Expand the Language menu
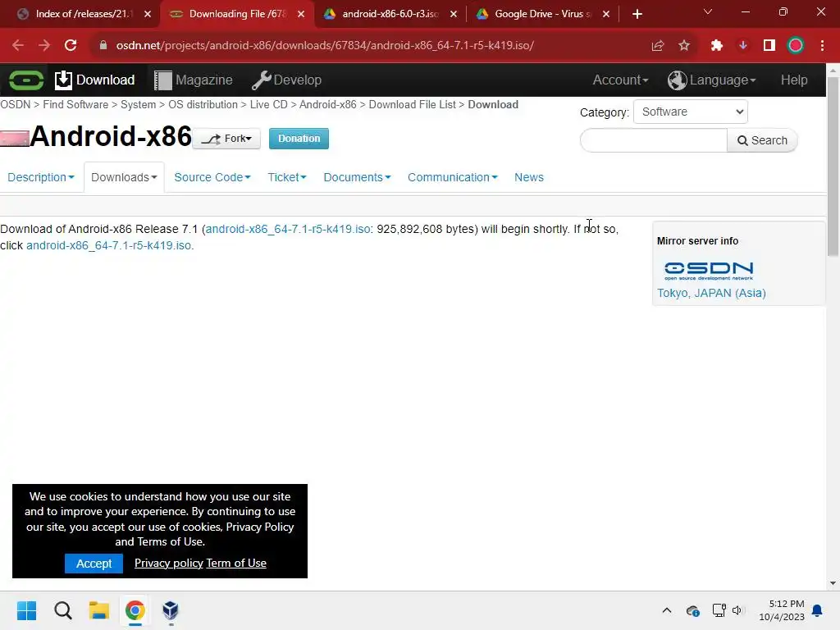 click(711, 80)
